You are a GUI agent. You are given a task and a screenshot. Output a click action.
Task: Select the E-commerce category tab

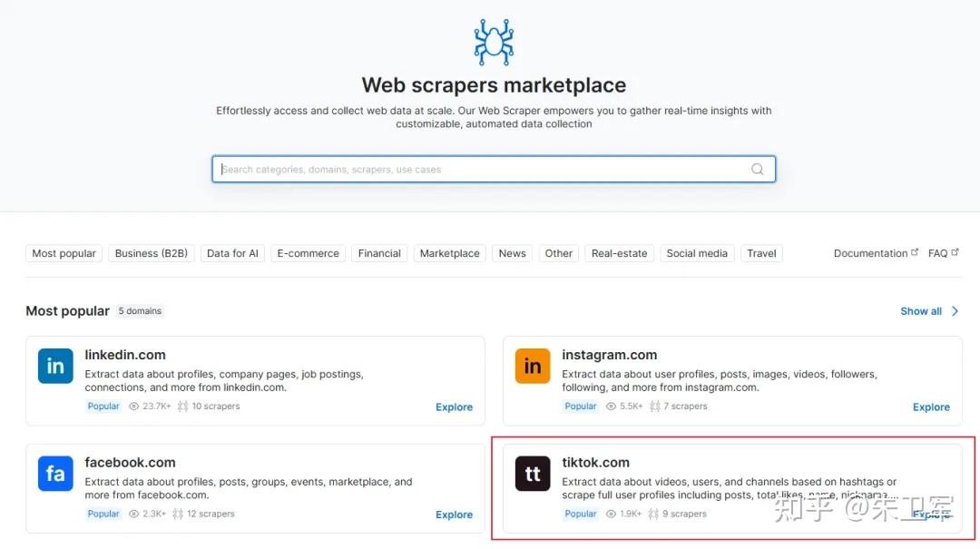[x=309, y=253]
